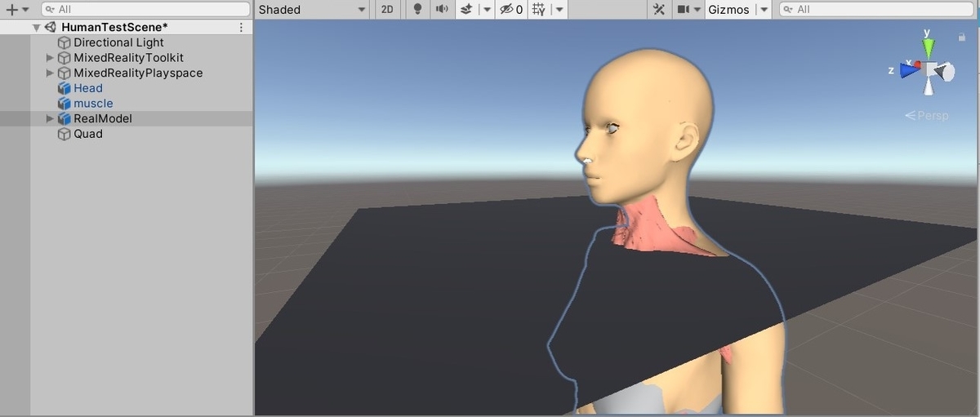Click the MixedRealityToolkit cube icon
Screen dimensions: 980x417
(65, 58)
